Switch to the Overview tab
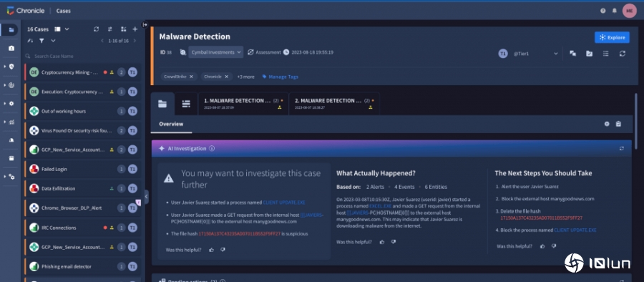This screenshot has height=282, width=644. 171,124
